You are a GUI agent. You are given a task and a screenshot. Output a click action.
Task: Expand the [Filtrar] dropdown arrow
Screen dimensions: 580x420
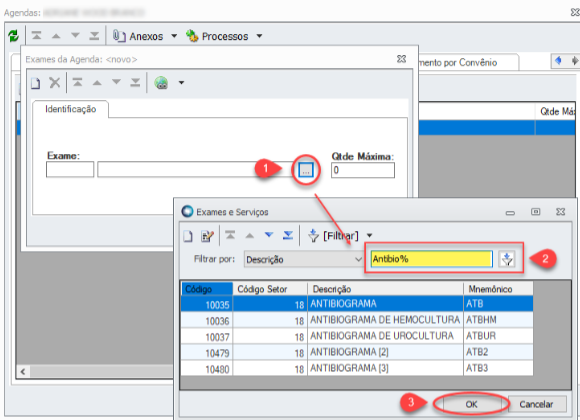369,236
